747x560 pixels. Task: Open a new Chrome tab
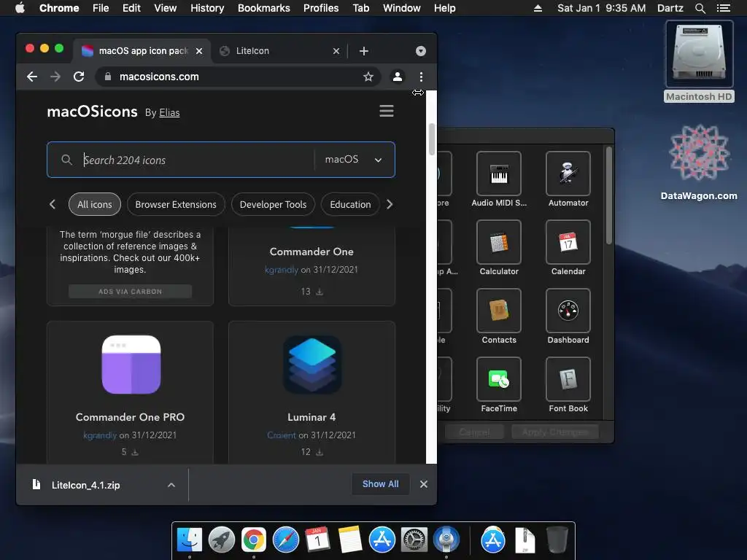364,51
